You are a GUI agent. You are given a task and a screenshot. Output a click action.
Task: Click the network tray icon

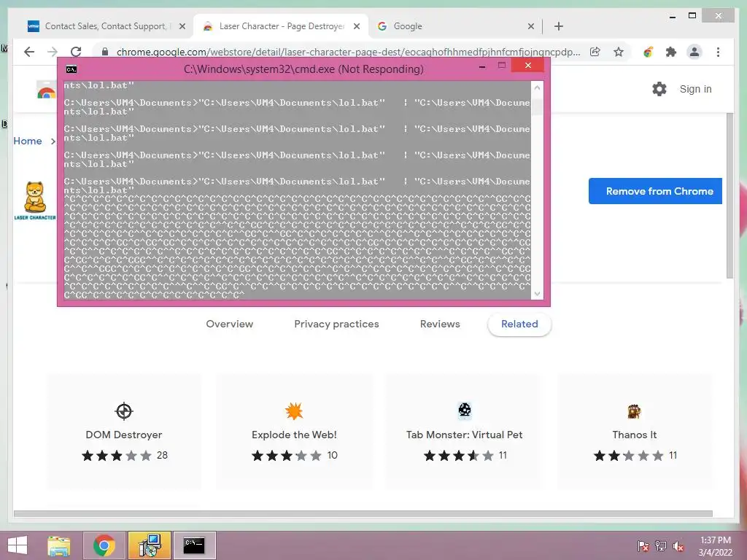click(661, 545)
